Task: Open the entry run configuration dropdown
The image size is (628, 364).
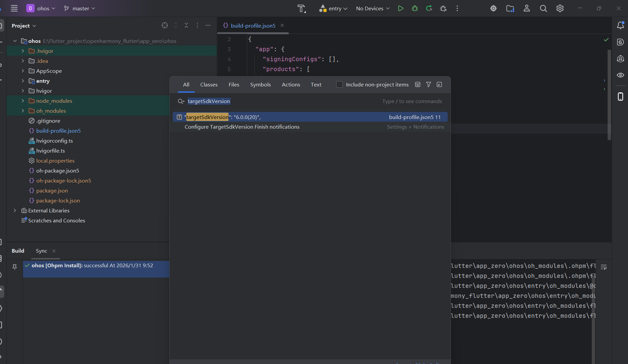Action: pos(333,8)
